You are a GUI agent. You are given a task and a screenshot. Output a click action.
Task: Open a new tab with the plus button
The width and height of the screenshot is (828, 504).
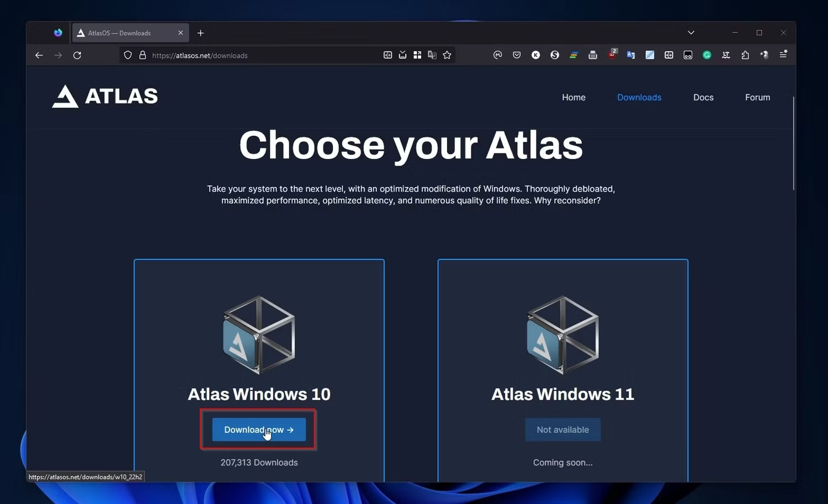click(x=200, y=33)
